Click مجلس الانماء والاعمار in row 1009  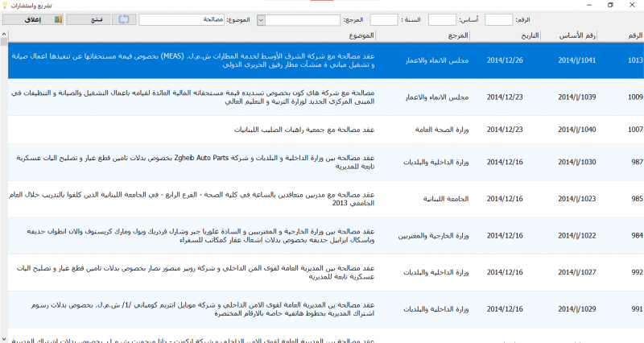tap(437, 97)
